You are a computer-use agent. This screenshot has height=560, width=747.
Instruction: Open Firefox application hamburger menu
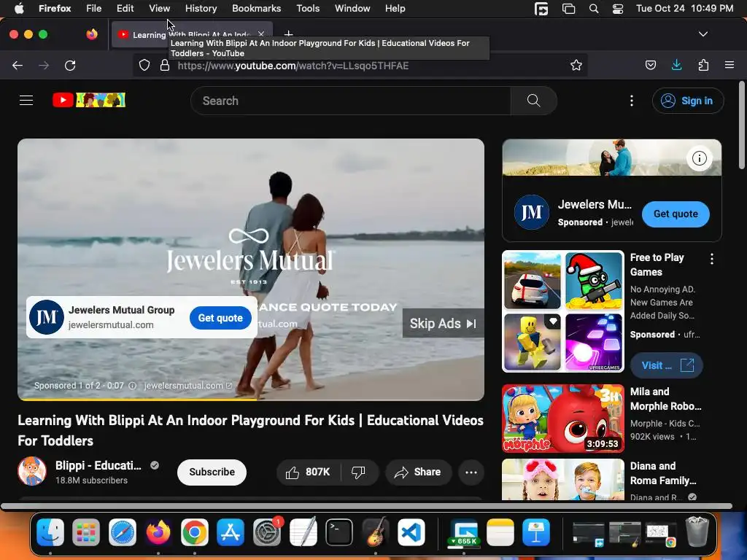point(729,65)
